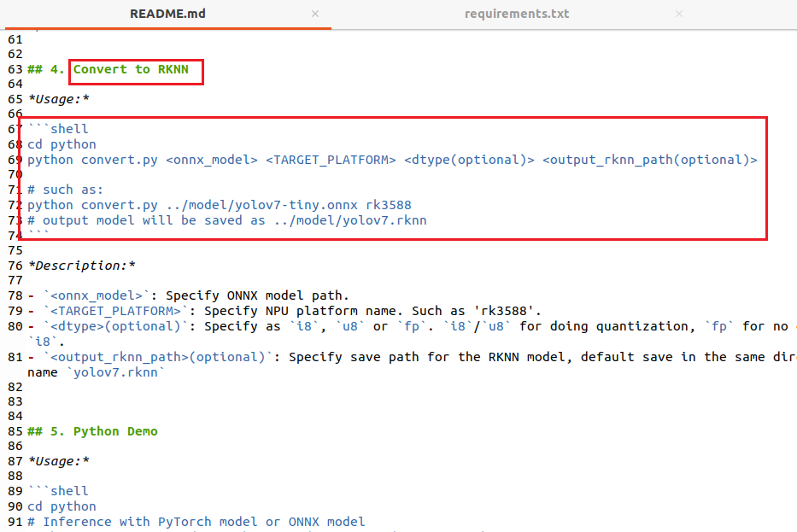Click 'Specify ONNX model path.' on line 78
Viewport: 797px width, 532px height.
pyautogui.click(x=257, y=295)
